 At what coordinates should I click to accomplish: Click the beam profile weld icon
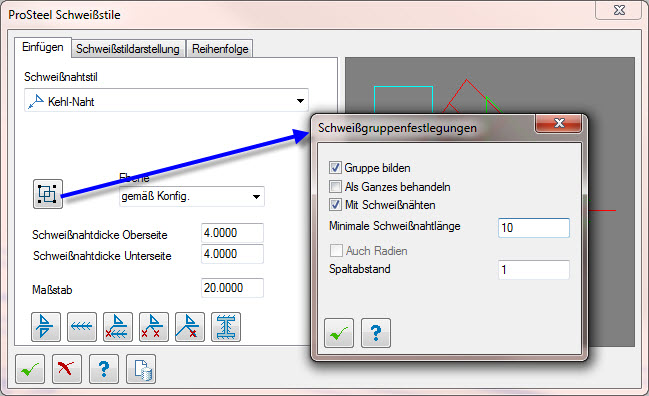coord(226,326)
